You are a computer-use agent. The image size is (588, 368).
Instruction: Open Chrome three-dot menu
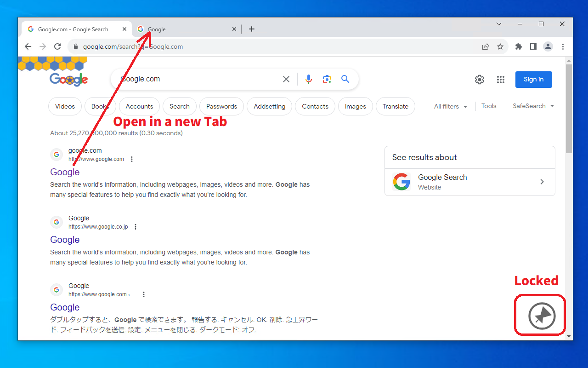coord(563,46)
